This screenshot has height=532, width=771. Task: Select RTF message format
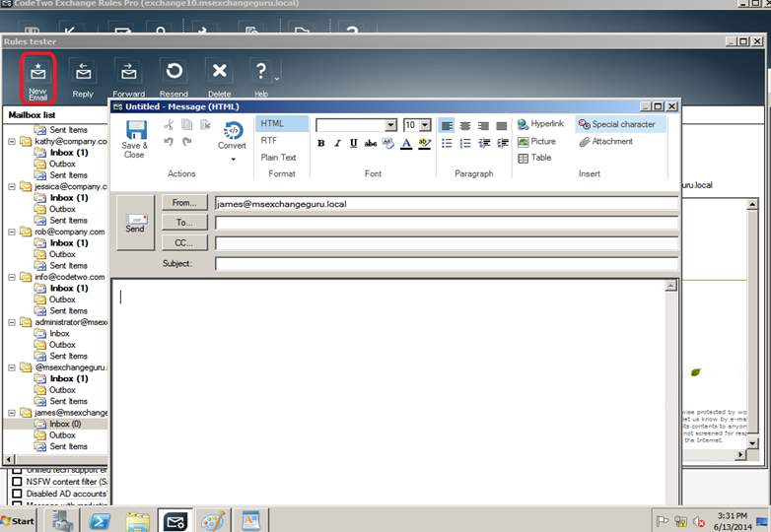coord(269,141)
